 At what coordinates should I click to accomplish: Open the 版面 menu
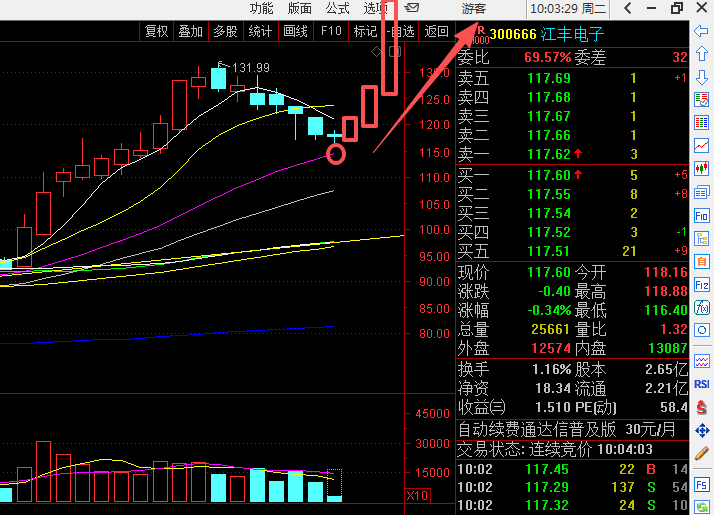[300, 8]
